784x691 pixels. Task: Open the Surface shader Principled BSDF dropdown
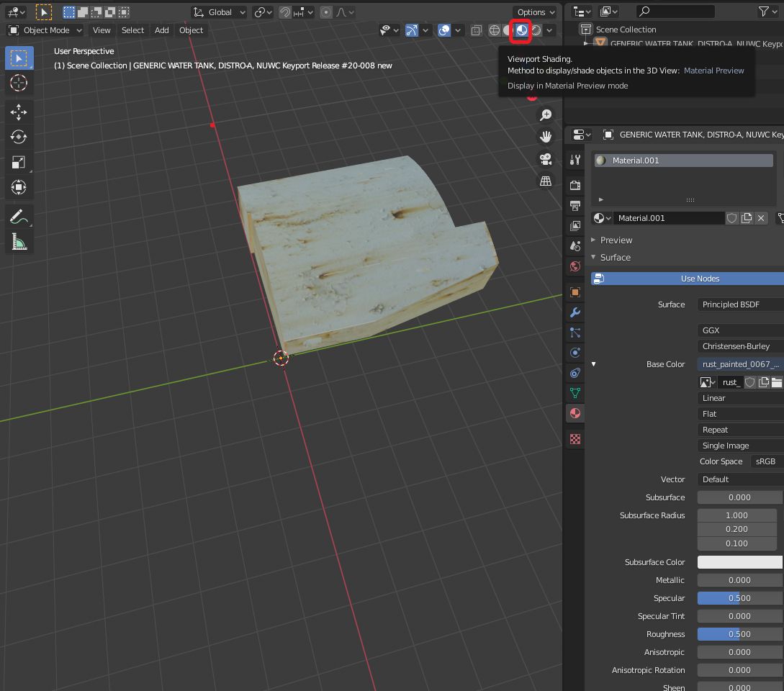[x=739, y=304]
